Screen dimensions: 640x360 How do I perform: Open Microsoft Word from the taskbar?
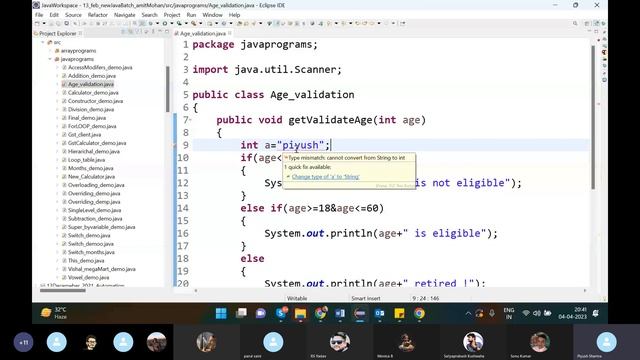pyautogui.click(x=340, y=313)
